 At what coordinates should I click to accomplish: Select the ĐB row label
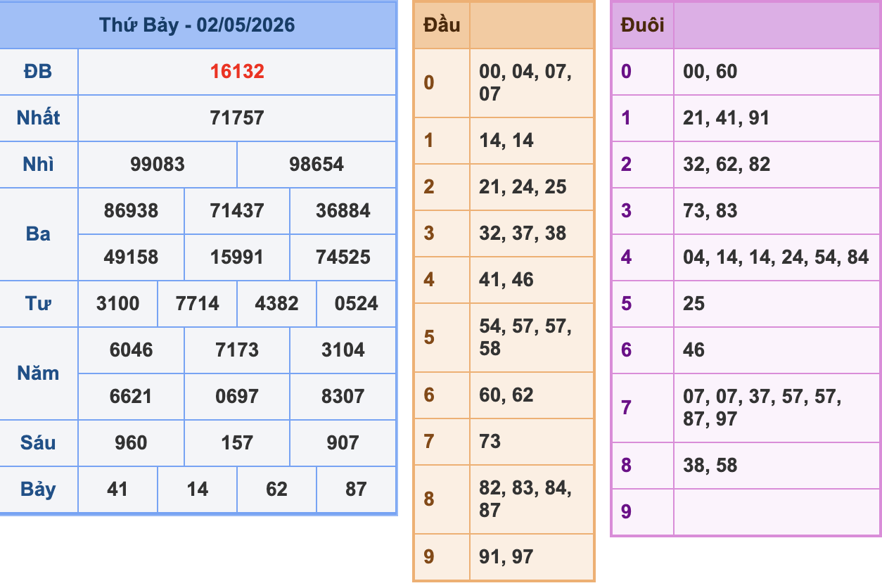coord(39,72)
